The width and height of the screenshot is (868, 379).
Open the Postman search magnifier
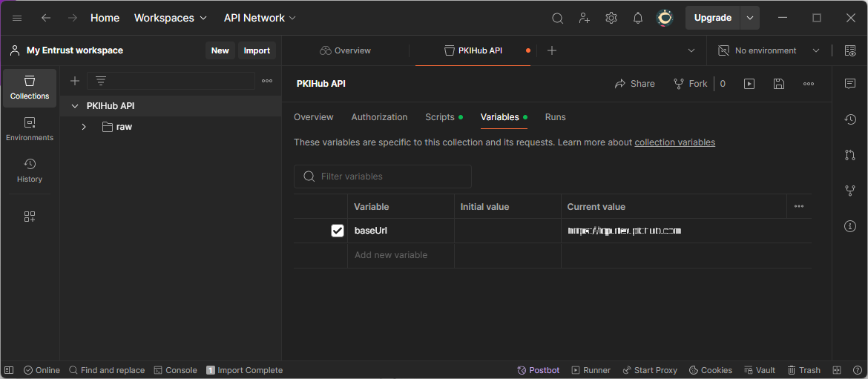558,18
